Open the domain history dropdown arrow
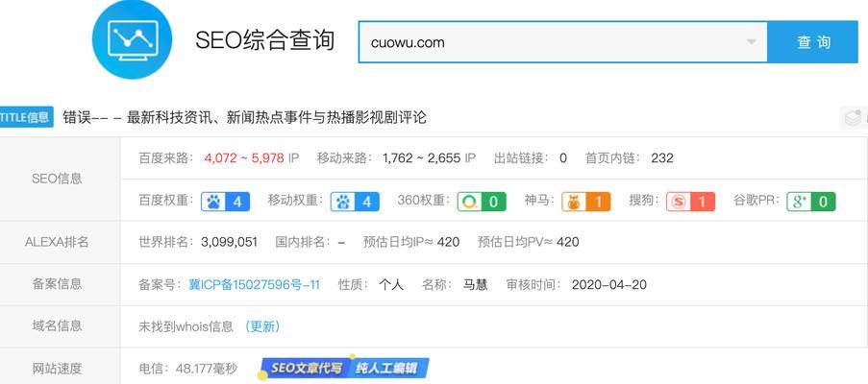Screen dimensions: 868x384 [751, 42]
